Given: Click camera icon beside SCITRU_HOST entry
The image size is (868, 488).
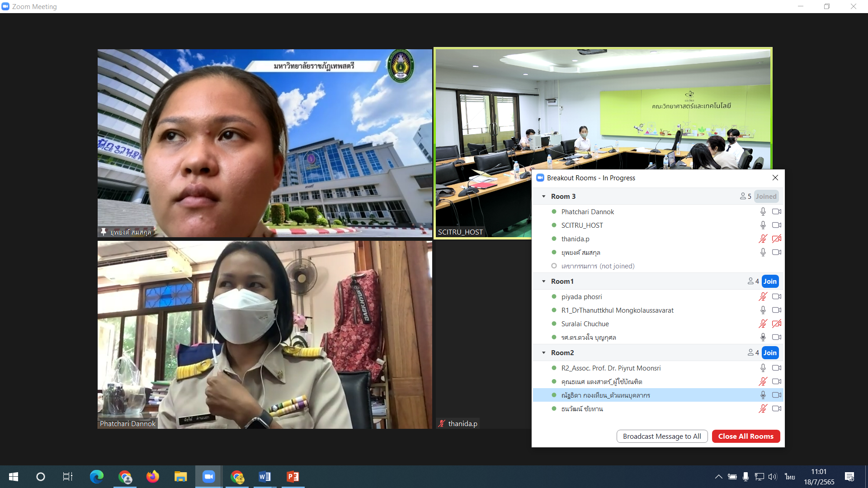Looking at the screenshot, I should [777, 225].
